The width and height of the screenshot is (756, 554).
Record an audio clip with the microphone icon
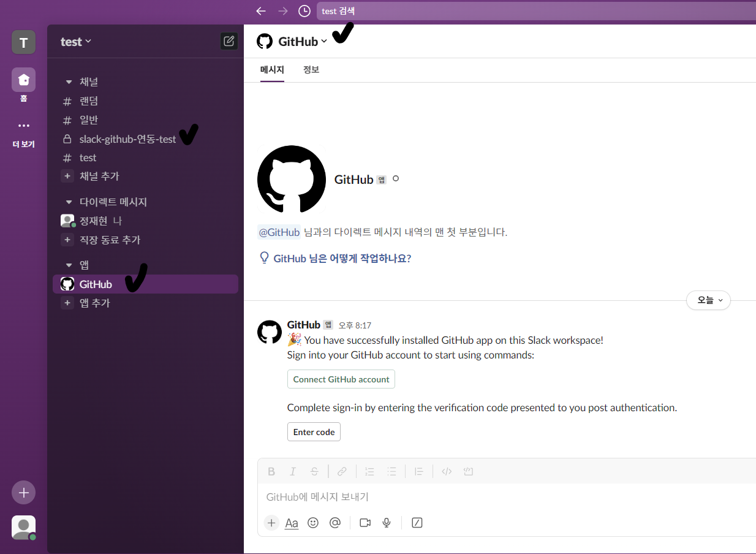pyautogui.click(x=387, y=523)
